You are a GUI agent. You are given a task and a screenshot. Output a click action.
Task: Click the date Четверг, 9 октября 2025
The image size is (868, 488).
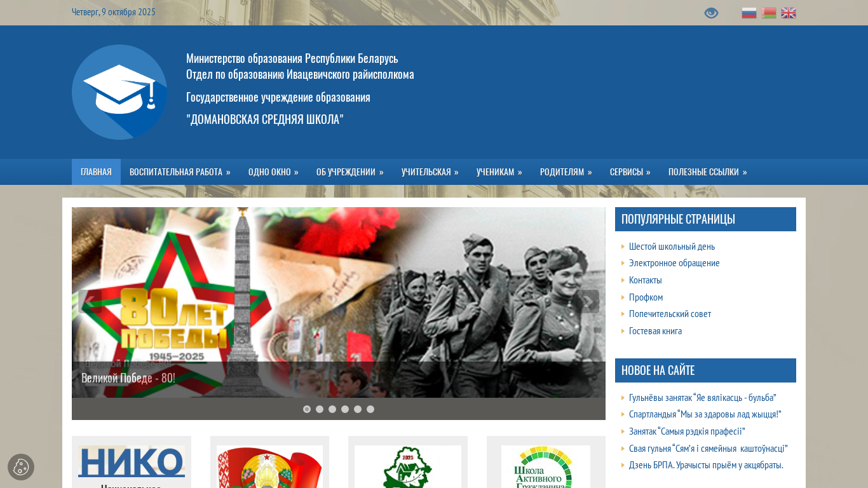(114, 12)
